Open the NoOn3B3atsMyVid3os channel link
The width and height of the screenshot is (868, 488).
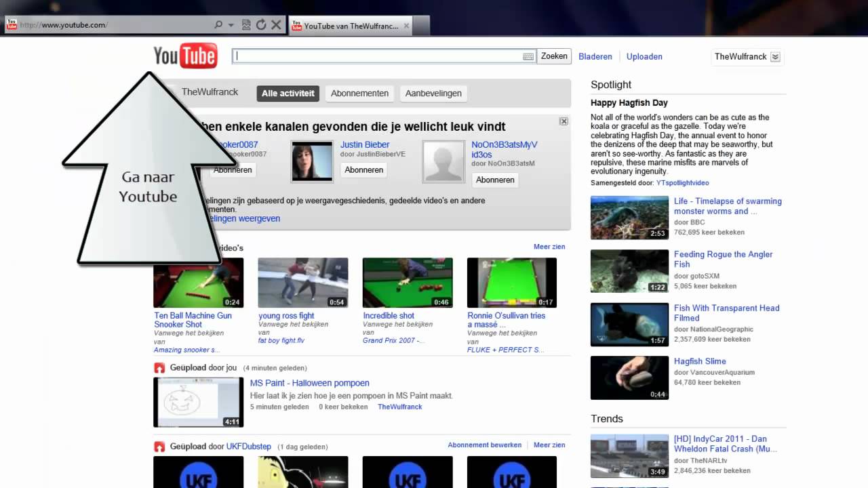pyautogui.click(x=505, y=150)
